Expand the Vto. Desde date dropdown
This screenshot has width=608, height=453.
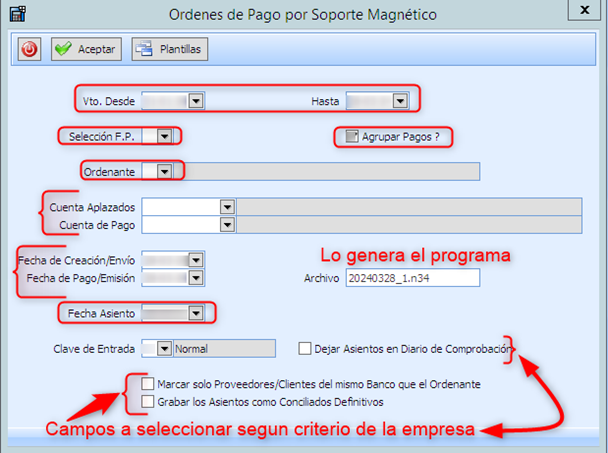tap(196, 101)
